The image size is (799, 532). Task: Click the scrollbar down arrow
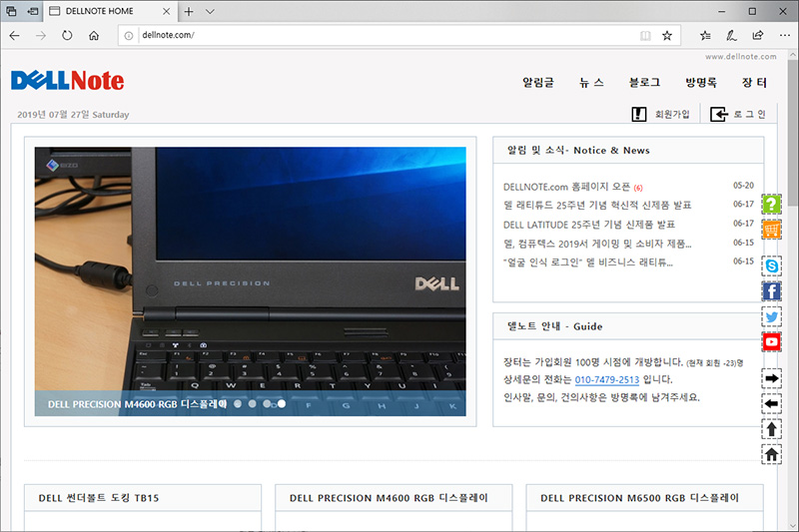793,526
